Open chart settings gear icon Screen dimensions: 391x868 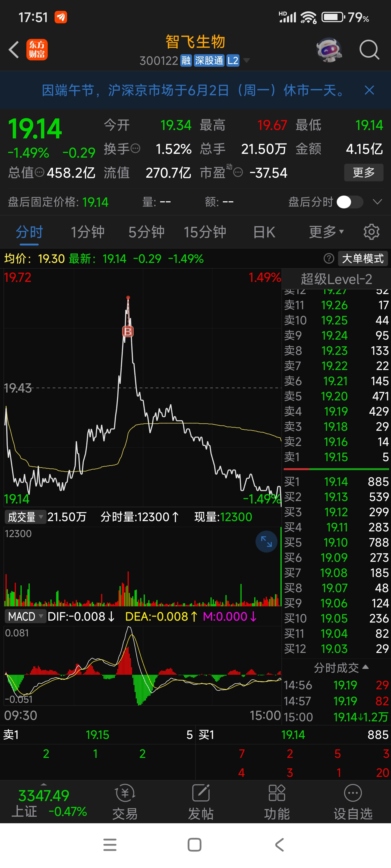371,232
